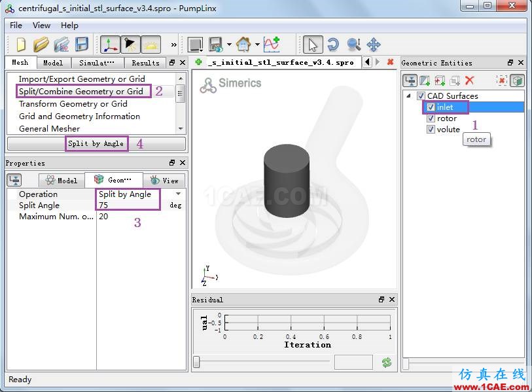Toggle the lighting cone icon in the toolbar
532x392 pixels.
pos(130,45)
